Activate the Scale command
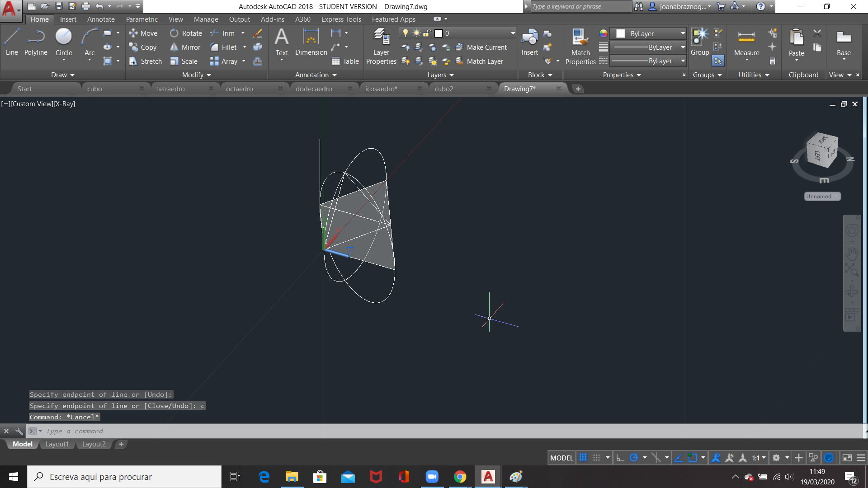Viewport: 868px width, 488px height. tap(184, 61)
